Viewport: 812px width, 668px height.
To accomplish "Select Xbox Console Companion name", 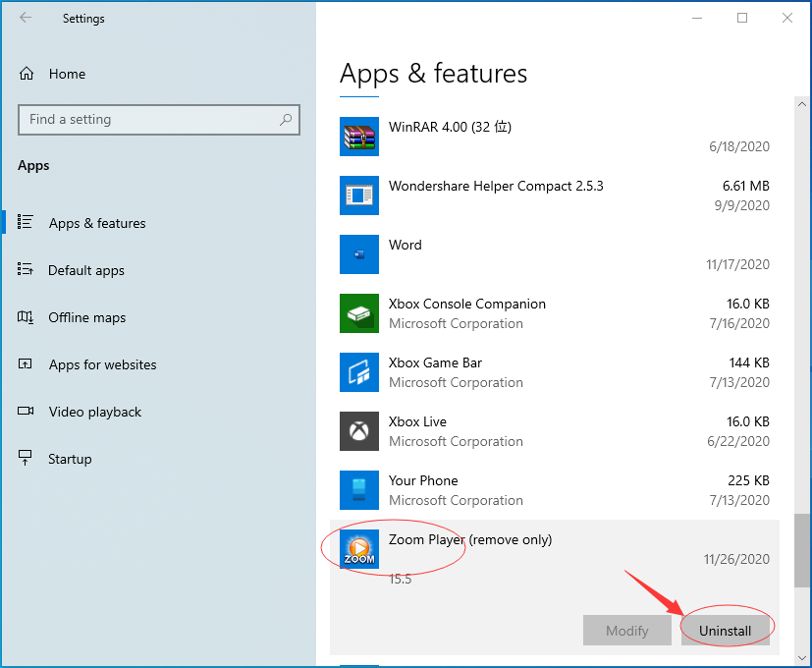I will [x=467, y=304].
